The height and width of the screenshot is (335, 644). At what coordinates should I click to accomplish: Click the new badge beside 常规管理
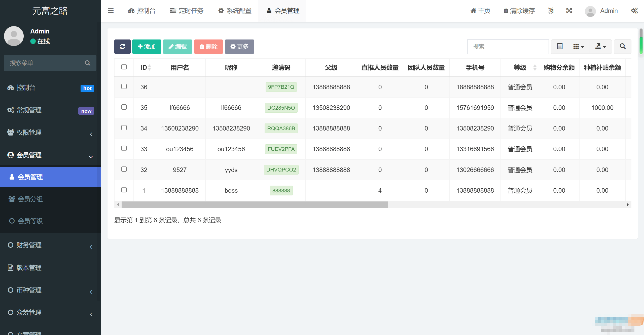click(x=86, y=111)
